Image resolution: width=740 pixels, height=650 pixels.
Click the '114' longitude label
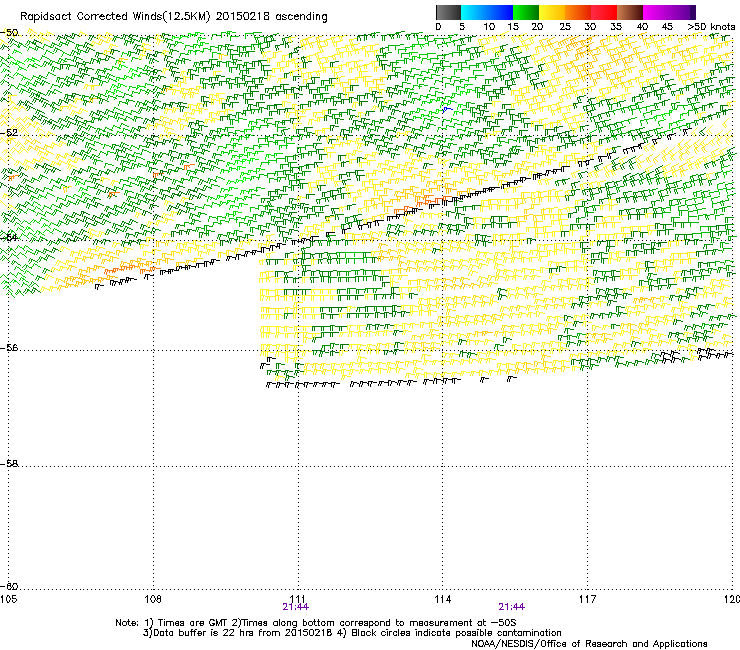click(443, 599)
